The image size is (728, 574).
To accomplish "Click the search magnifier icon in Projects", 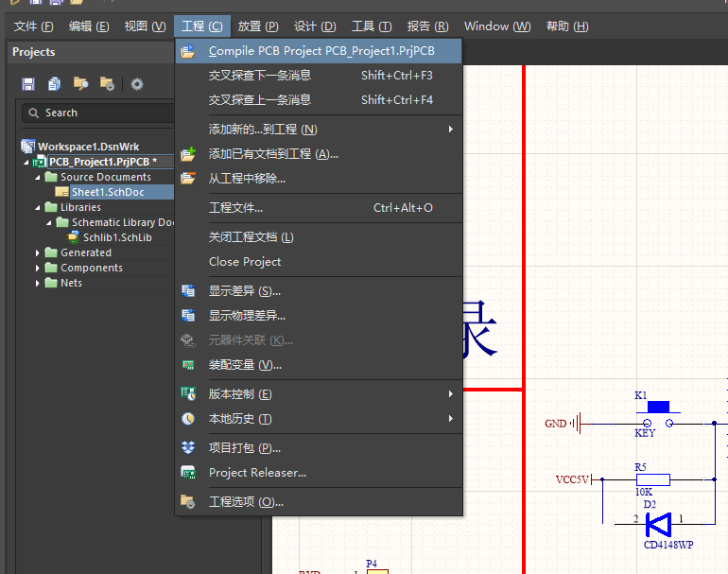I will pos(33,113).
